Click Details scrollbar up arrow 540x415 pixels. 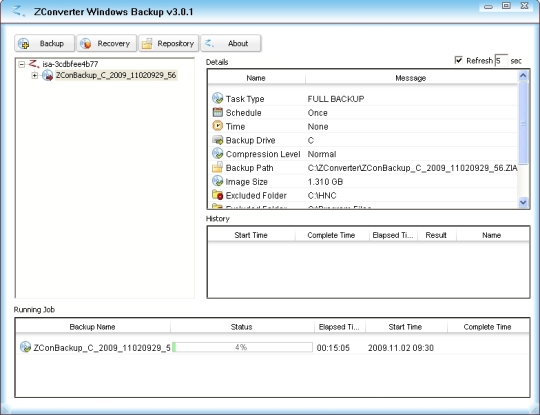(523, 75)
